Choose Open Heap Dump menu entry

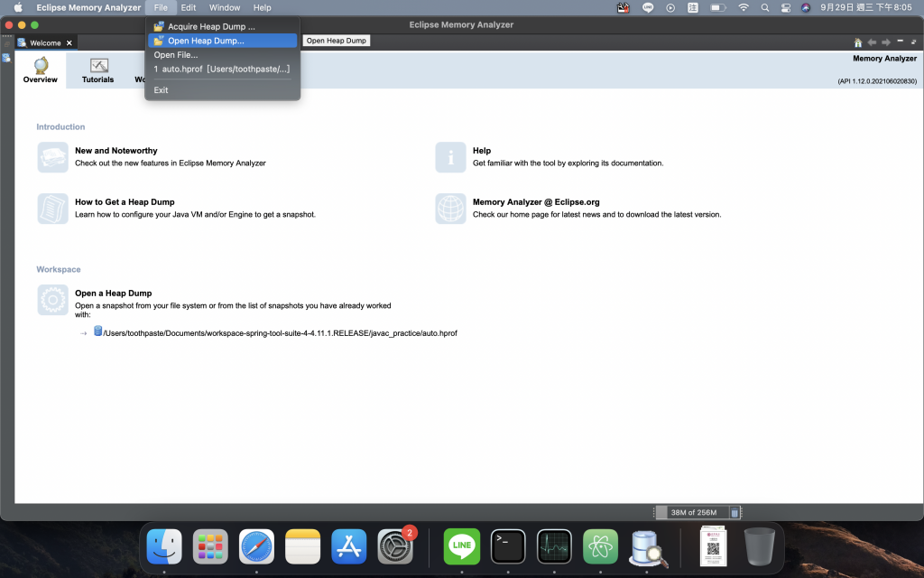[222, 41]
